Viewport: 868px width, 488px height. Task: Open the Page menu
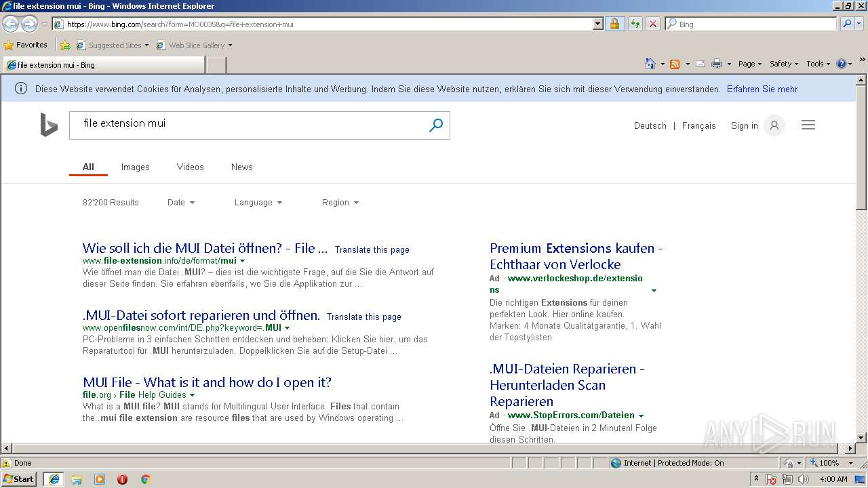[750, 64]
